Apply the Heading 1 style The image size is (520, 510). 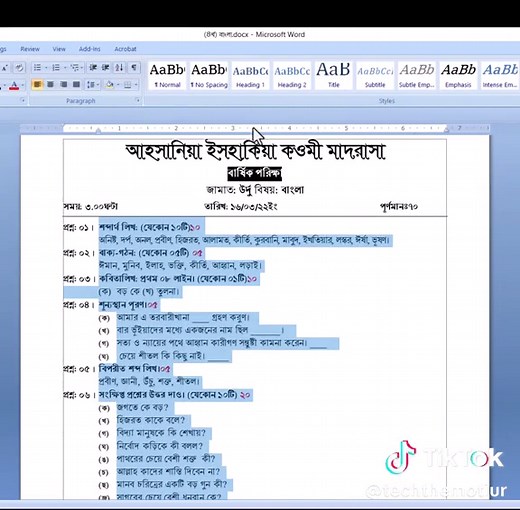click(x=250, y=76)
